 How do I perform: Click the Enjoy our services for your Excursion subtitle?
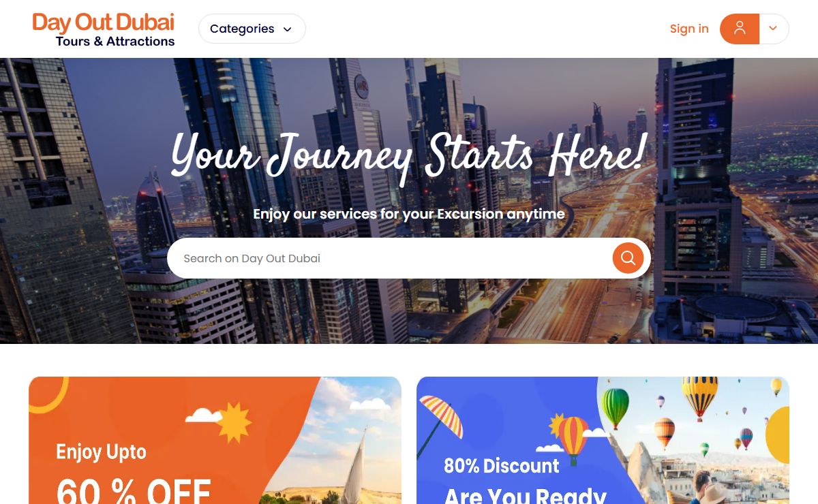point(409,214)
